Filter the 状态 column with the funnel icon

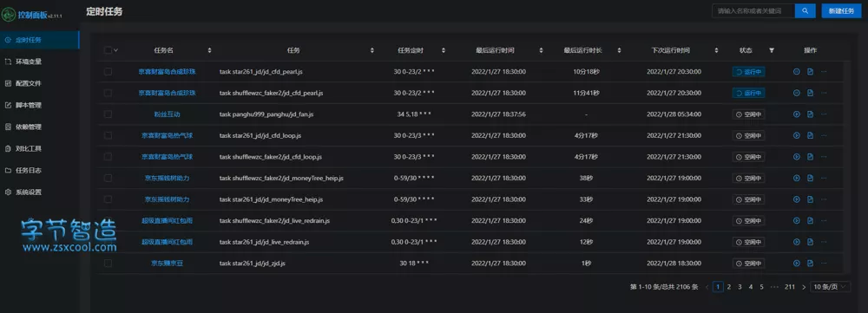pyautogui.click(x=772, y=50)
